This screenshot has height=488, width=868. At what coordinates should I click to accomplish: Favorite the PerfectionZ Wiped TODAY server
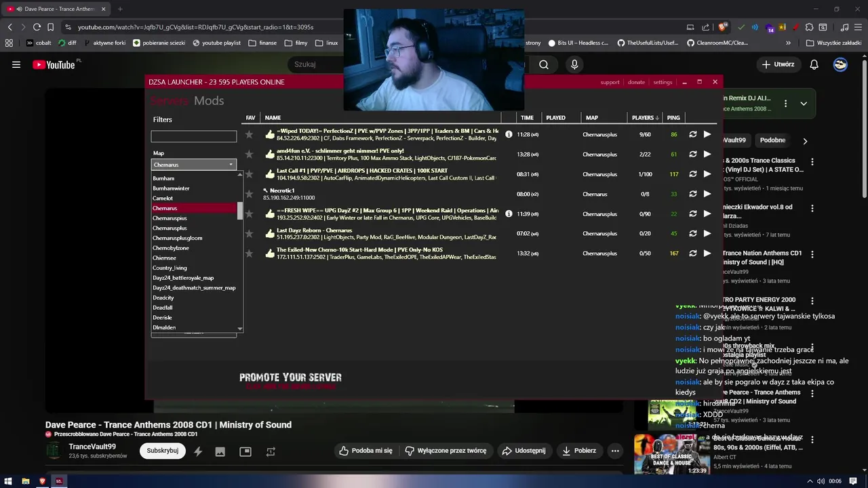250,134
